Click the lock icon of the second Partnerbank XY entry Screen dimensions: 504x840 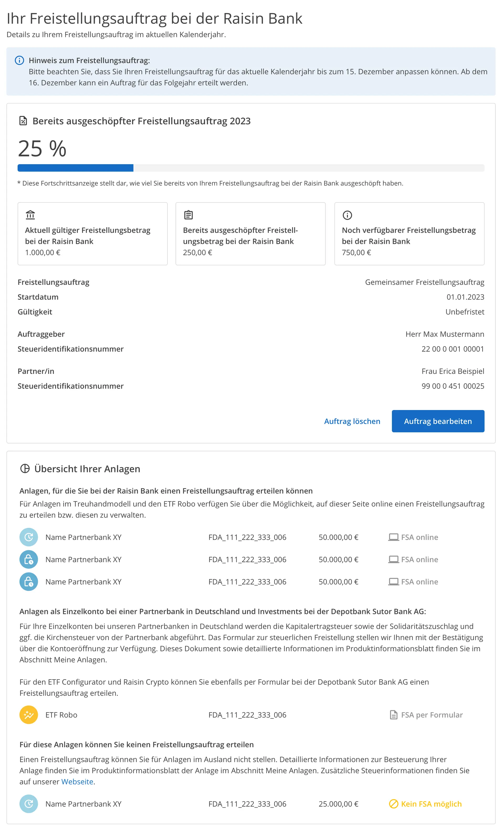(x=29, y=560)
